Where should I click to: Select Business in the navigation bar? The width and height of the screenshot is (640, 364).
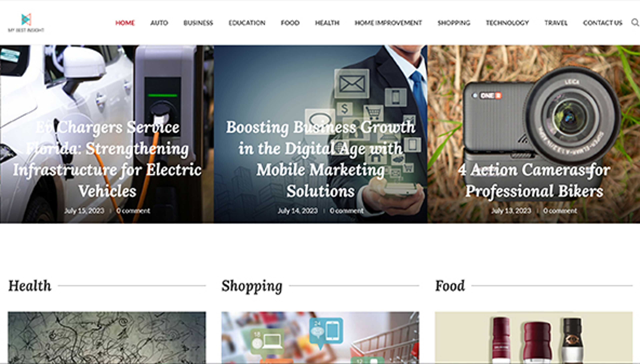(x=198, y=23)
